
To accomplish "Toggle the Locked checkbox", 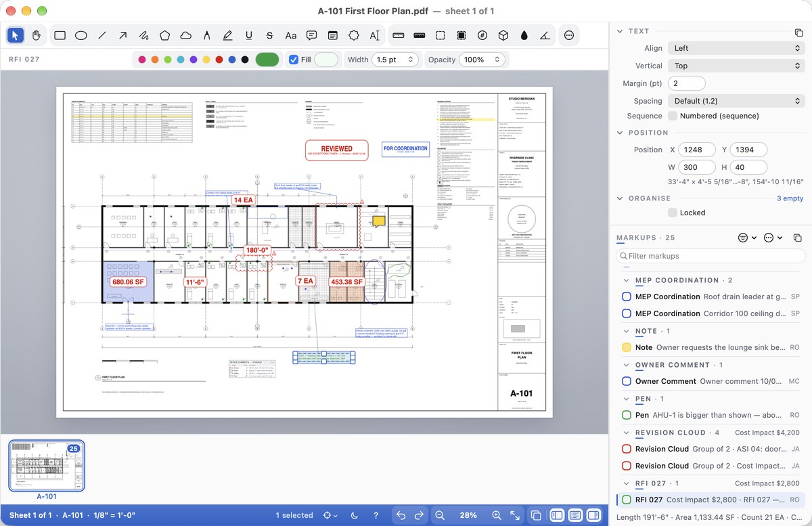I will (673, 213).
